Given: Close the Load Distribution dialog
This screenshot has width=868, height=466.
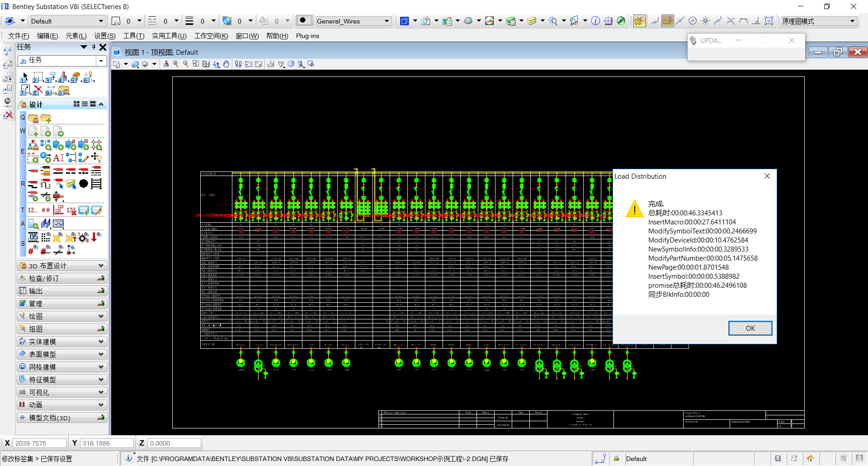Looking at the screenshot, I should (767, 176).
